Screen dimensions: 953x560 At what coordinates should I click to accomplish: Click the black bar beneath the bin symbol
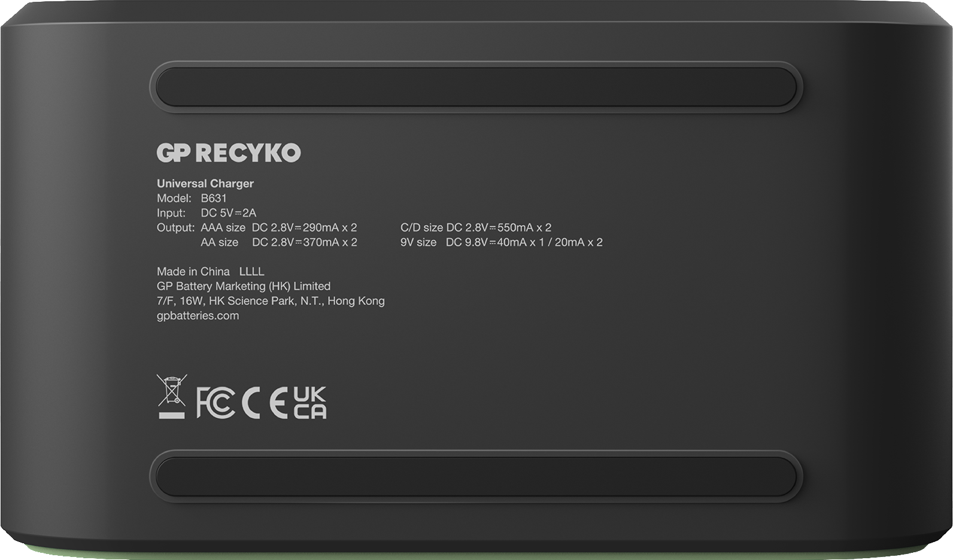pos(171,415)
